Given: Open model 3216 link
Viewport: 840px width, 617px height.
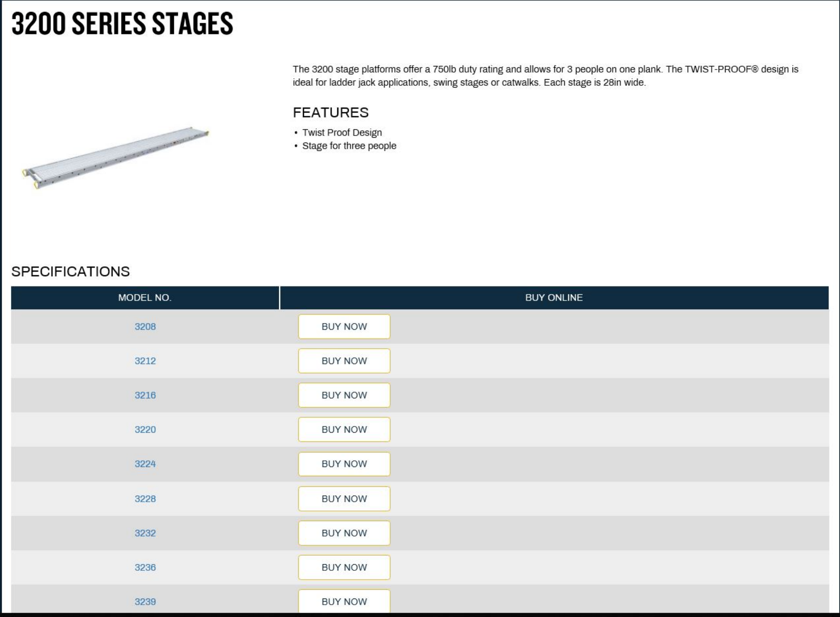Looking at the screenshot, I should (145, 395).
